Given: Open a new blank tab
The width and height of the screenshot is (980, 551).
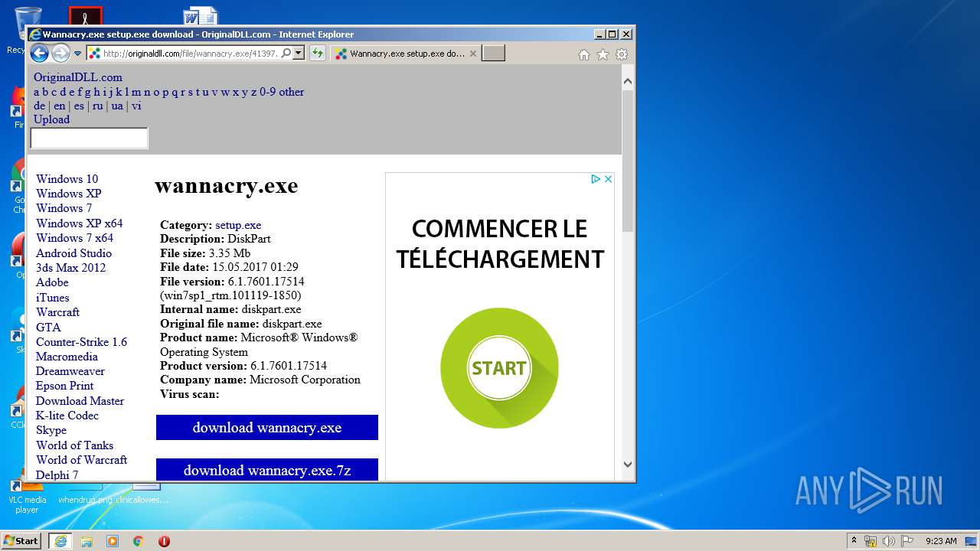Looking at the screenshot, I should pyautogui.click(x=494, y=54).
